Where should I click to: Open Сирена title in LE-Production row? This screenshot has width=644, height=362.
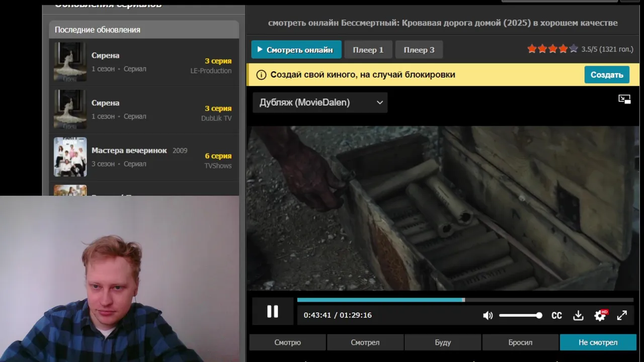[106, 55]
